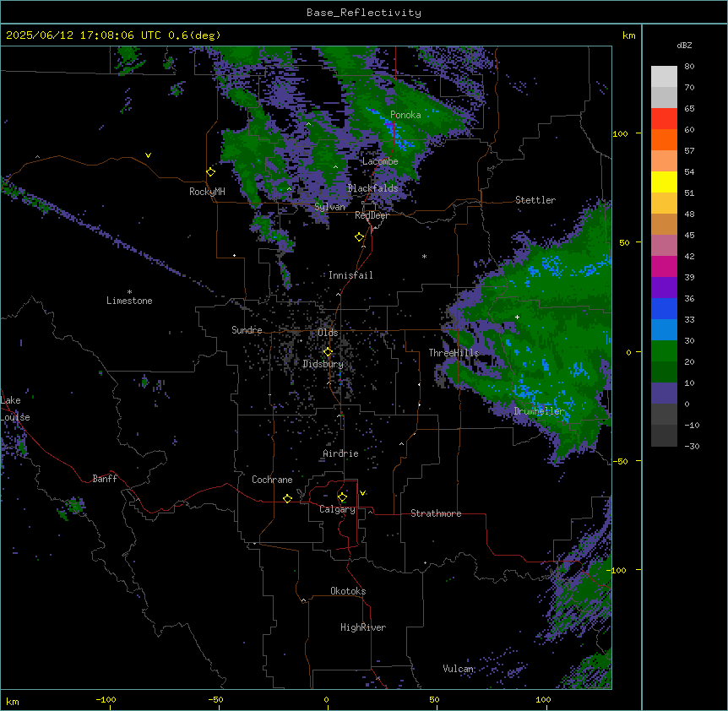The height and width of the screenshot is (711, 728).
Task: Choose the purple 36-39 dBZ legend swatch
Action: point(664,288)
